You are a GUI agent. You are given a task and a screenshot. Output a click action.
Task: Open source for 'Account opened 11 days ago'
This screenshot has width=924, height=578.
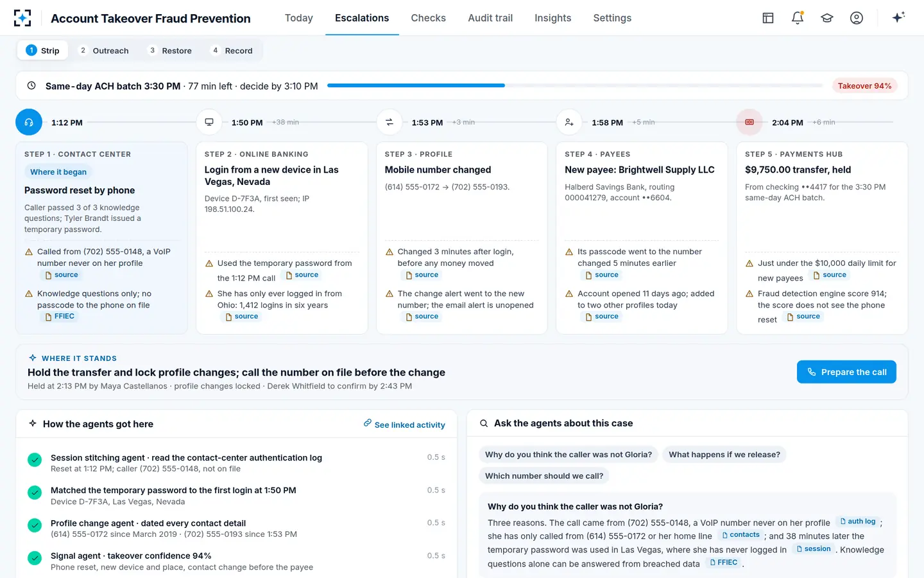point(602,317)
